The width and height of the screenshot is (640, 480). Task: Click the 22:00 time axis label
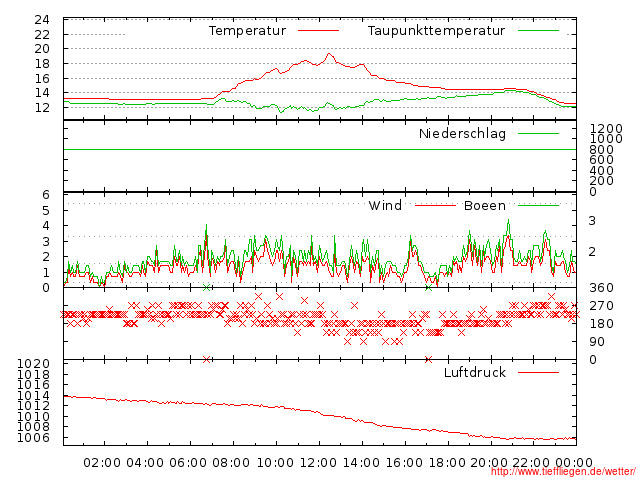[531, 462]
